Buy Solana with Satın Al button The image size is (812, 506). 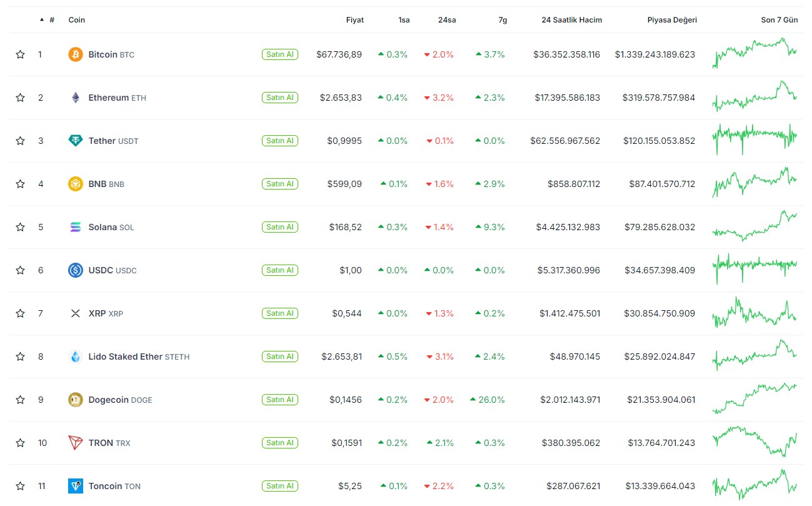[280, 227]
